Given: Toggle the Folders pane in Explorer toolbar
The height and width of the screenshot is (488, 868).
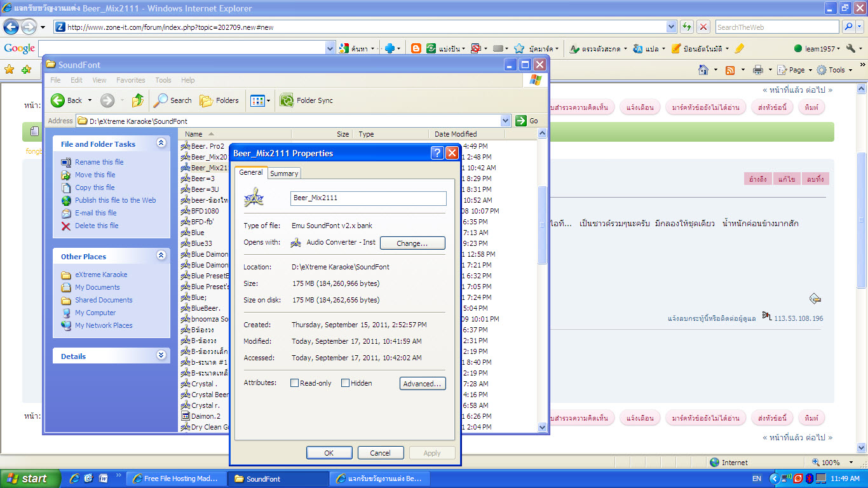Looking at the screenshot, I should [219, 100].
